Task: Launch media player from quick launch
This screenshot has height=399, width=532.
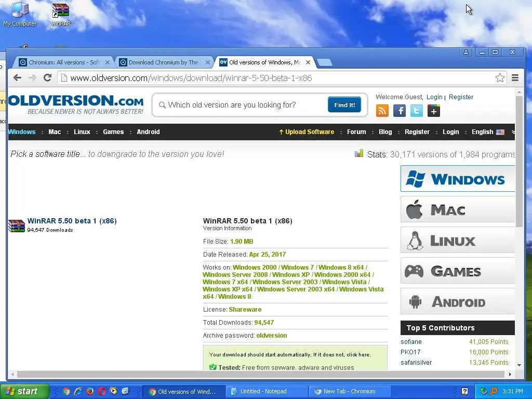Action: pyautogui.click(x=113, y=391)
